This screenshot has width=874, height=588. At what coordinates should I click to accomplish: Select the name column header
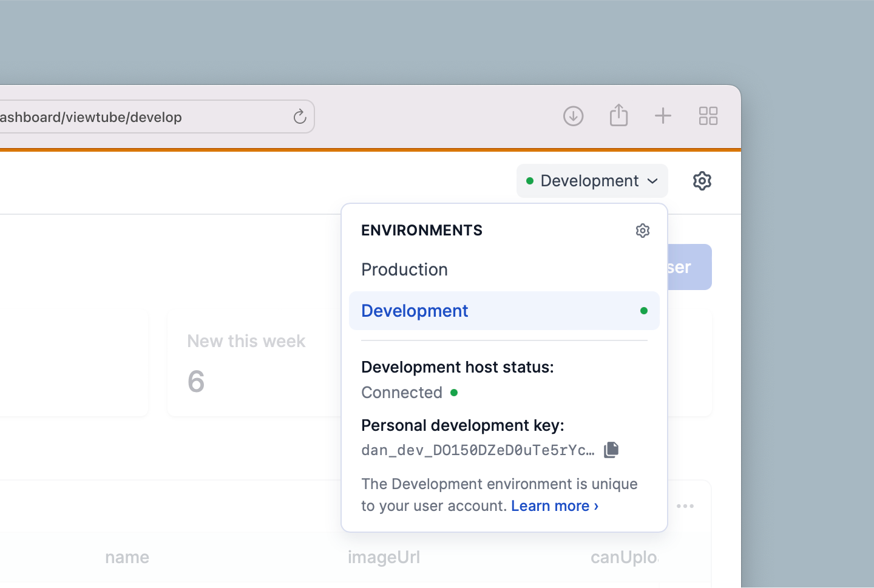pyautogui.click(x=127, y=556)
